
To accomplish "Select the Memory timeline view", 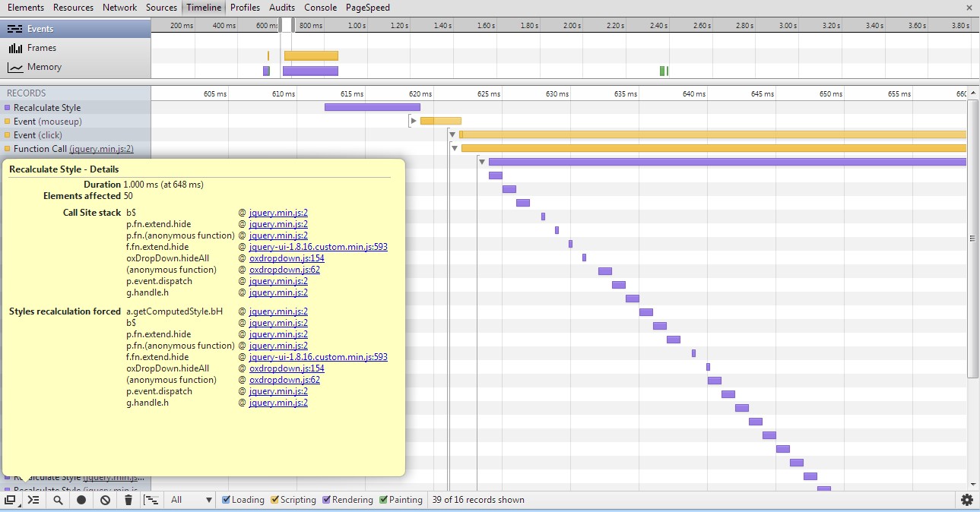I will (x=44, y=67).
